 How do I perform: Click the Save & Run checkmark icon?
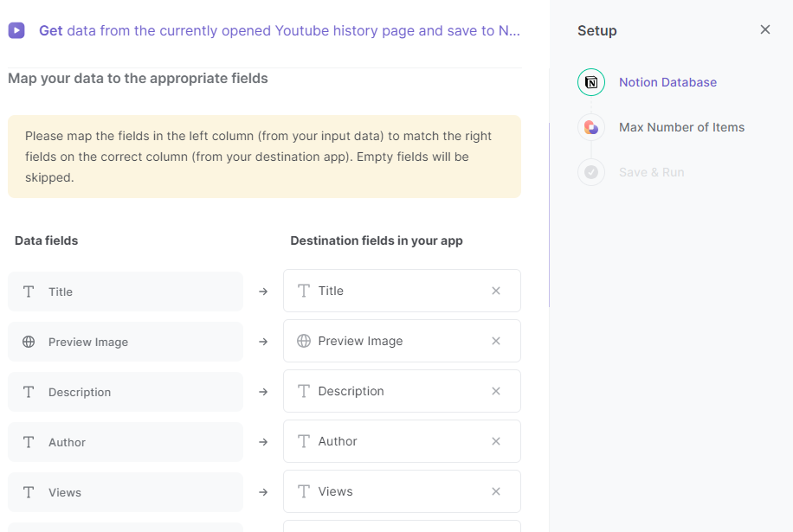coord(591,172)
